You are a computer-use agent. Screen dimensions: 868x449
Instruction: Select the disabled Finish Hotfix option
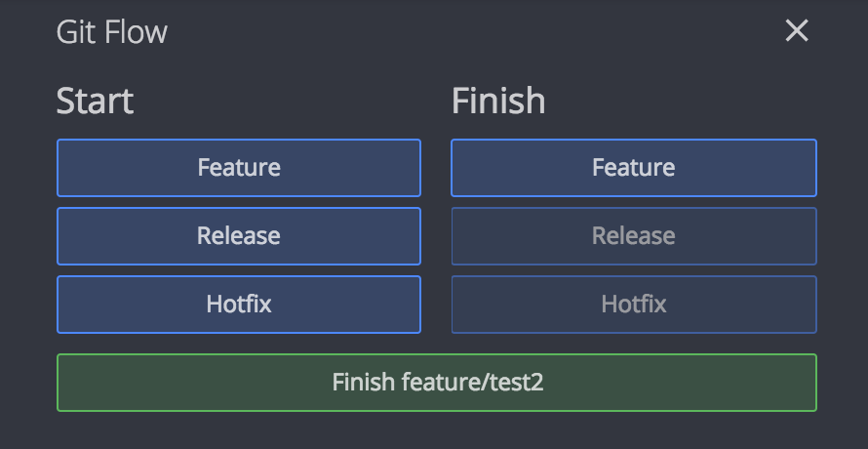click(634, 305)
